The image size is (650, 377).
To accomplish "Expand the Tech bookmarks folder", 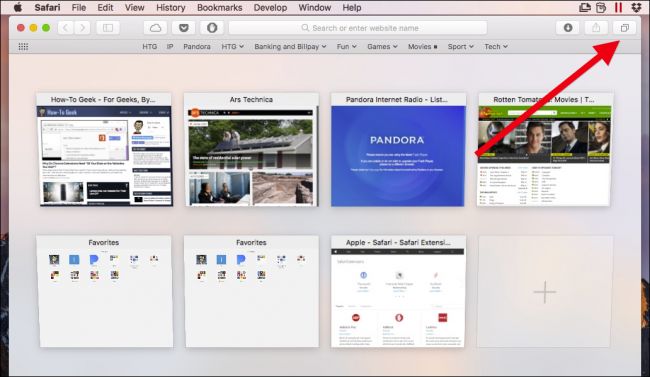I will click(x=496, y=46).
